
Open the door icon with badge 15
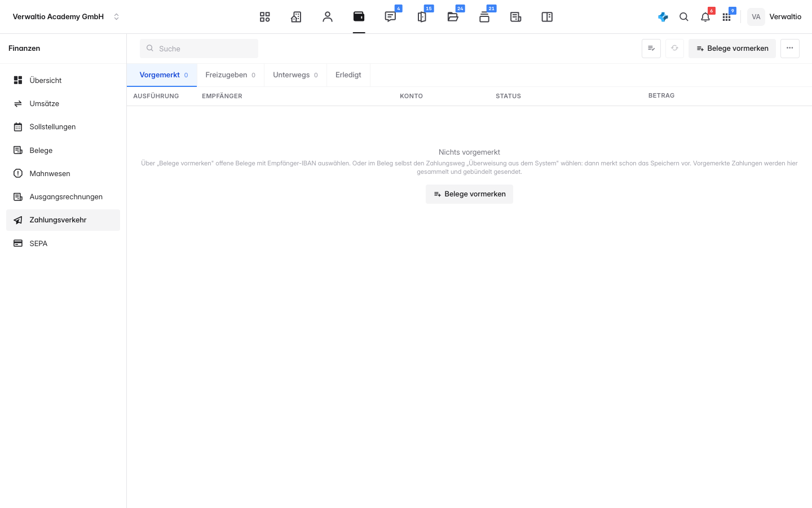pyautogui.click(x=422, y=17)
